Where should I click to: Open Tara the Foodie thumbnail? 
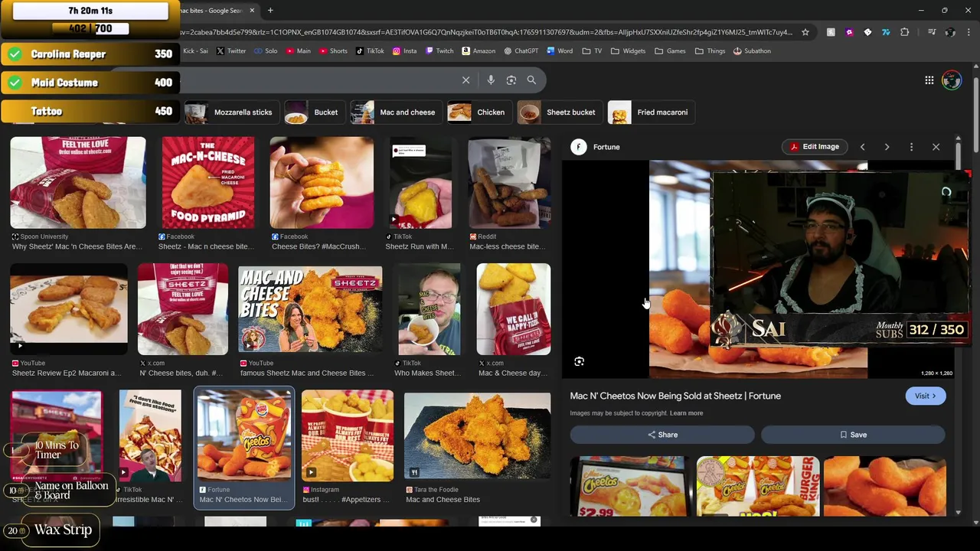pyautogui.click(x=477, y=435)
